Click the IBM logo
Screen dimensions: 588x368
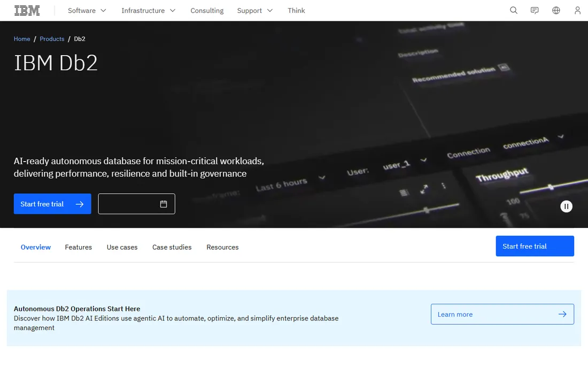point(27,11)
